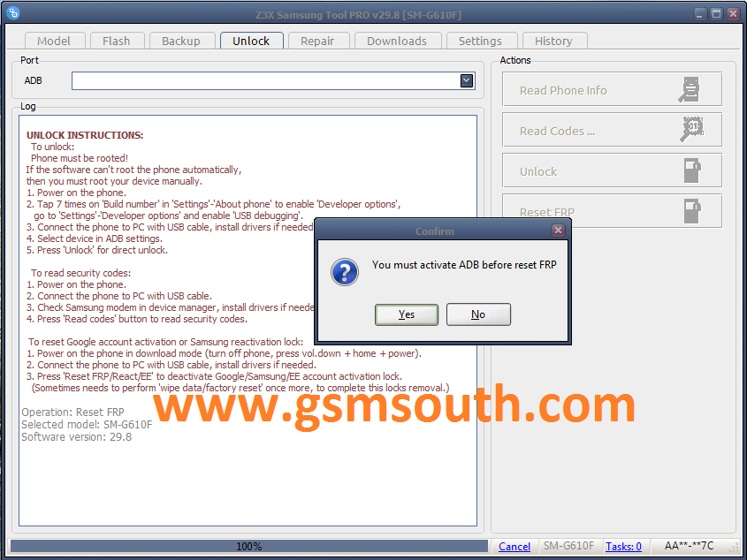
Task: Click the 100% progress bar
Action: [249, 546]
